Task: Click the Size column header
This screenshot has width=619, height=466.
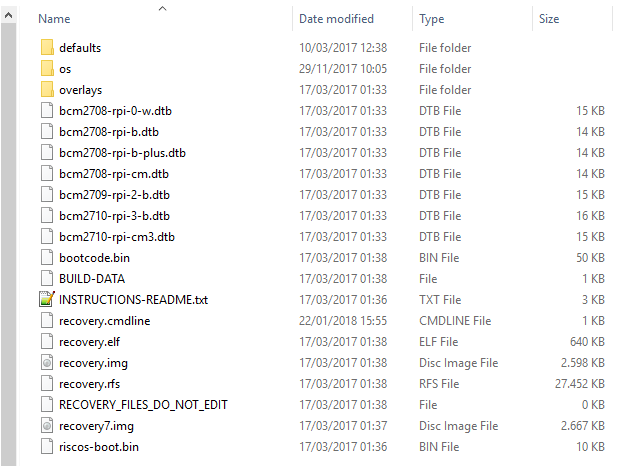Action: [549, 19]
